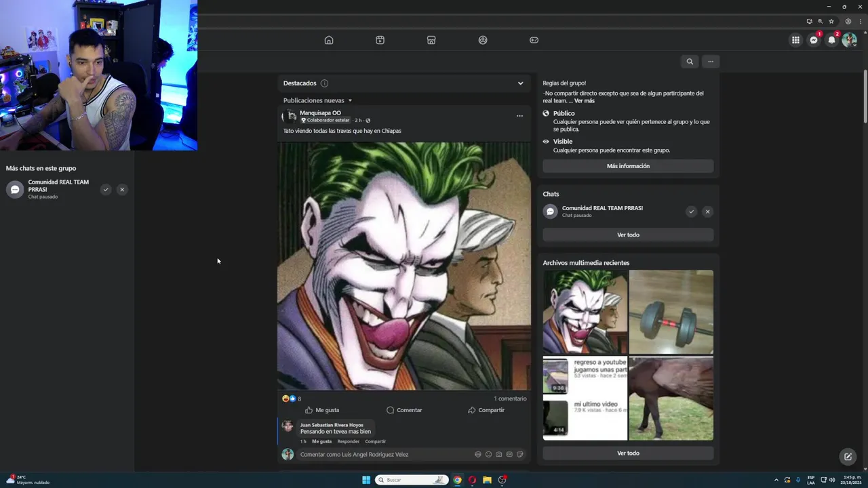868x488 pixels.
Task: Dismiss right panel chat with X
Action: [x=707, y=211]
